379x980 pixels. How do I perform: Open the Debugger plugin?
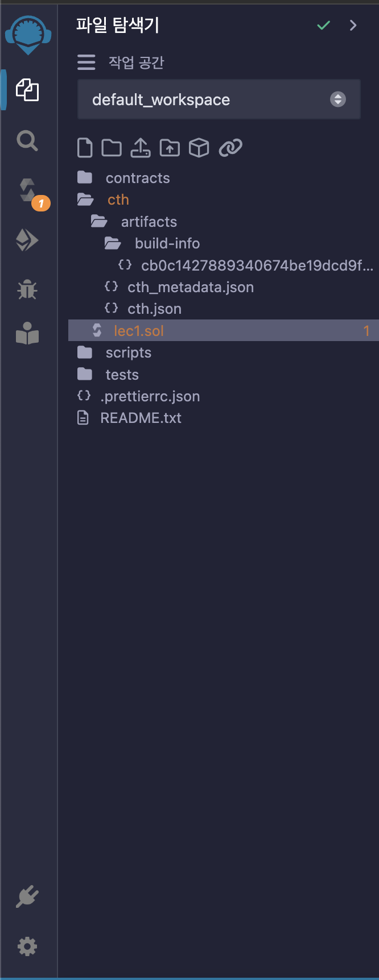27,290
